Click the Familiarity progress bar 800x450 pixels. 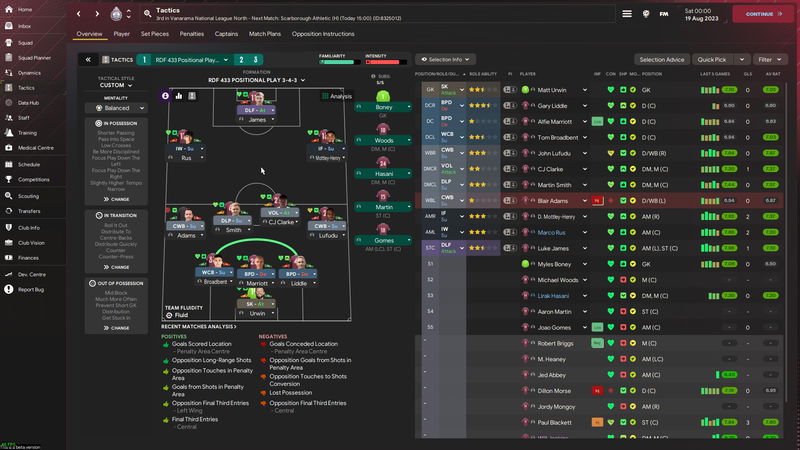pyautogui.click(x=339, y=62)
